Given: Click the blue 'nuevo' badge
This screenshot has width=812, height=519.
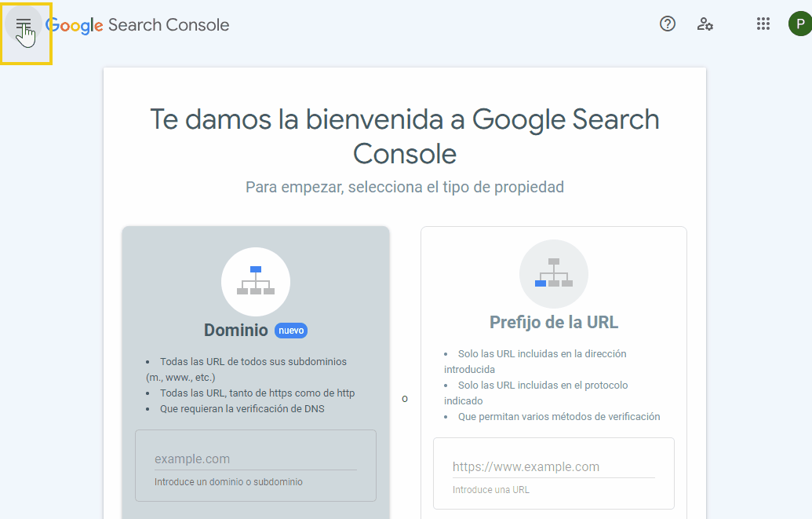Looking at the screenshot, I should tap(291, 331).
